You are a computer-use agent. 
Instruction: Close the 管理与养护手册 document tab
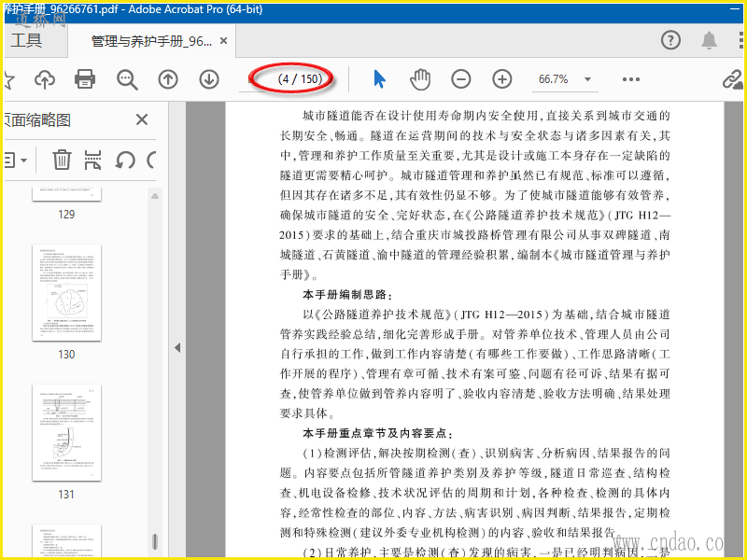(223, 41)
